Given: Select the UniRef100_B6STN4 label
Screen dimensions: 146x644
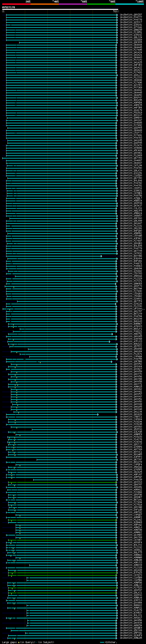Looking at the screenshot, I should click(131, 289).
